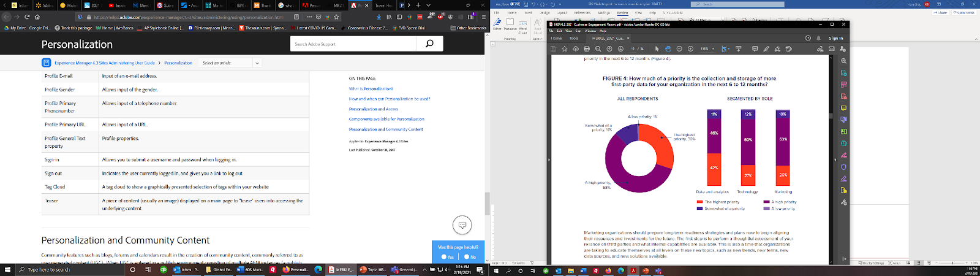
Task: Click the Acrobat star bookmark icon
Action: click(x=565, y=48)
